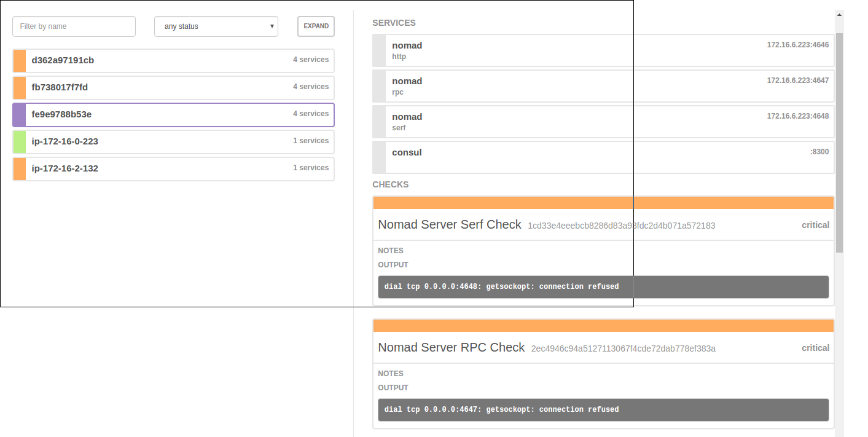Click the purple status swatch of fe9e9788b53e

19,114
